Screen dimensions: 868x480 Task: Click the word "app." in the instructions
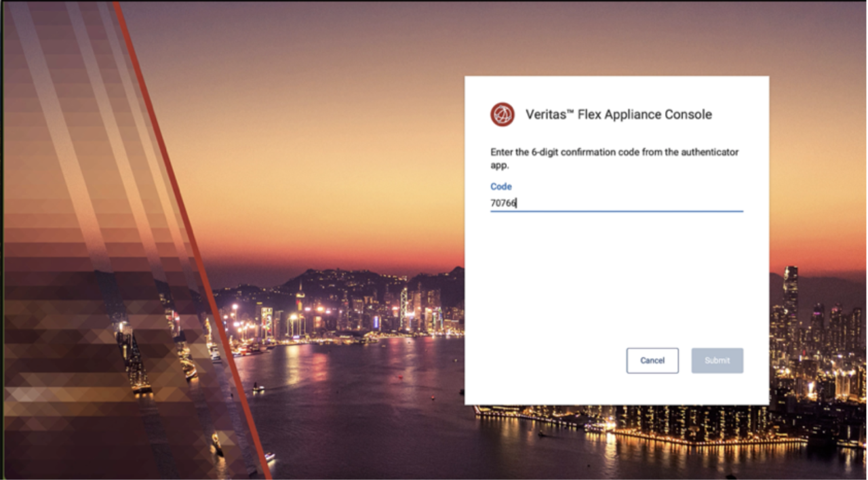tap(499, 165)
